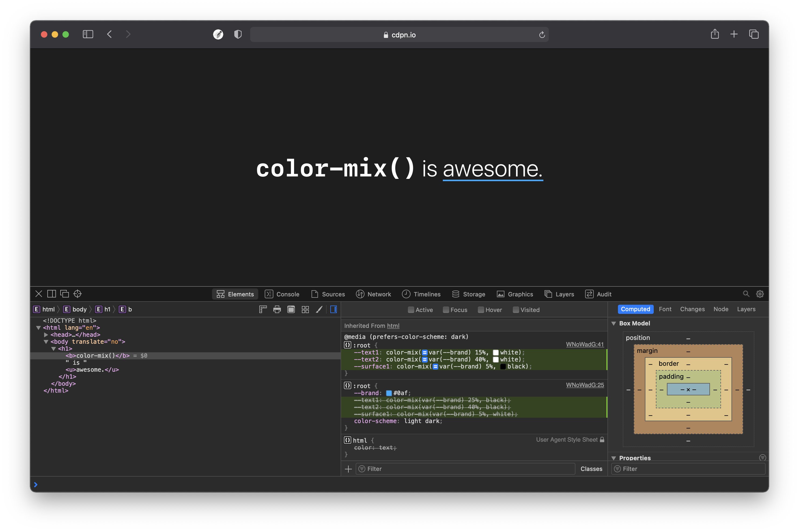Click the Properties filter options icon

[x=762, y=458]
